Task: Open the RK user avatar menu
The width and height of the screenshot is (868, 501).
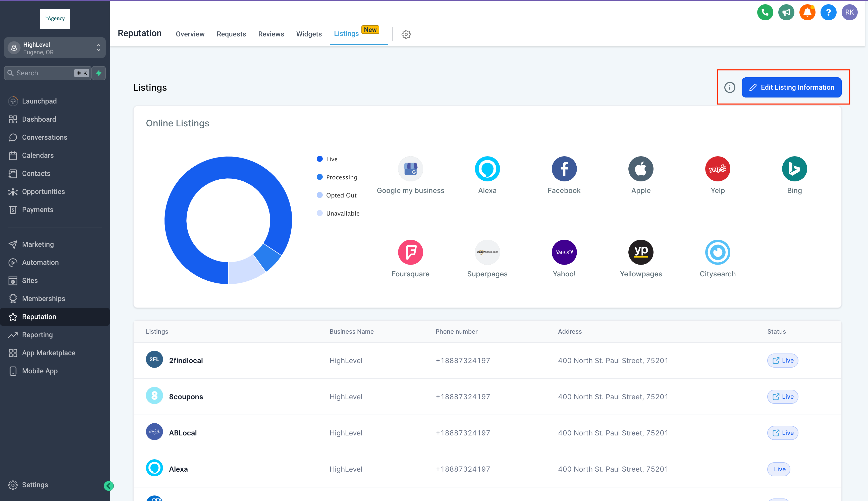Action: click(849, 12)
